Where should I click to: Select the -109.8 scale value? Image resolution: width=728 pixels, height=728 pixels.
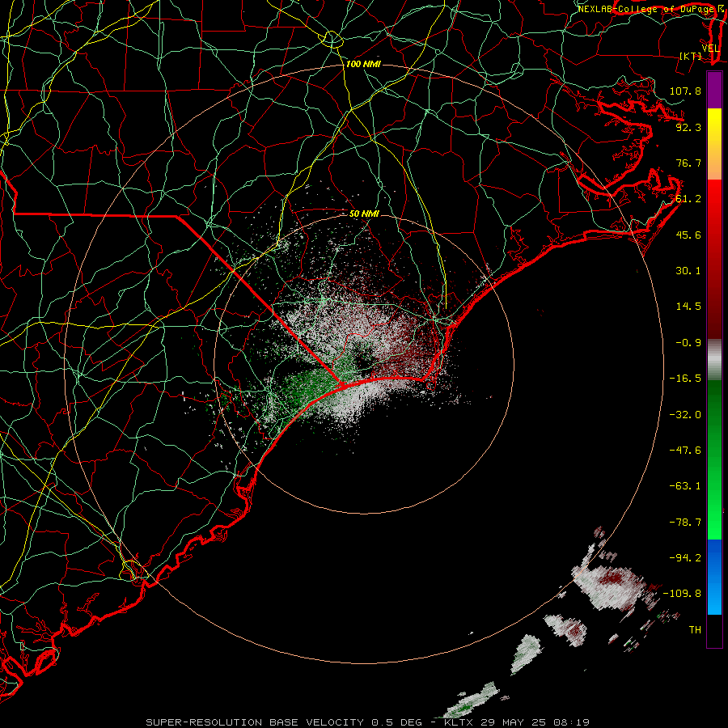tap(682, 594)
